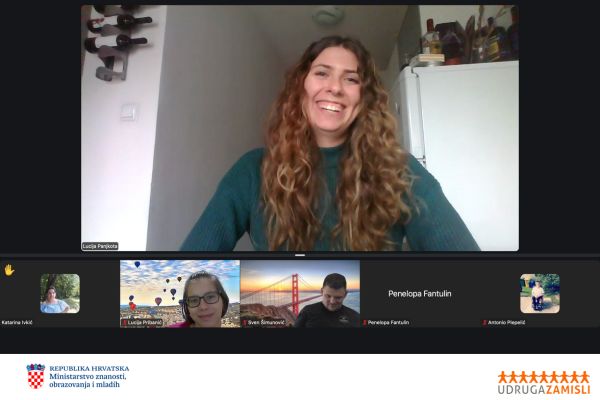Select Katarina Ivkić's profile picture
The image size is (600, 400).
point(60,293)
